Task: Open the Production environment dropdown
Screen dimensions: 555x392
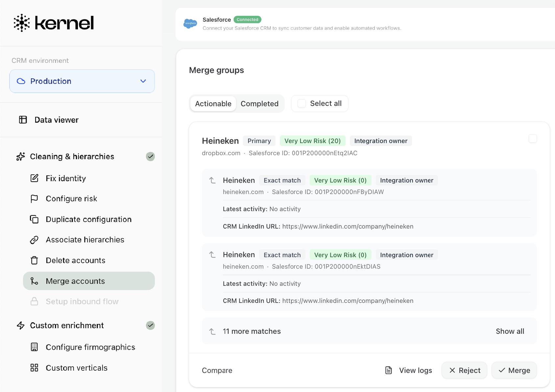Action: [x=82, y=81]
